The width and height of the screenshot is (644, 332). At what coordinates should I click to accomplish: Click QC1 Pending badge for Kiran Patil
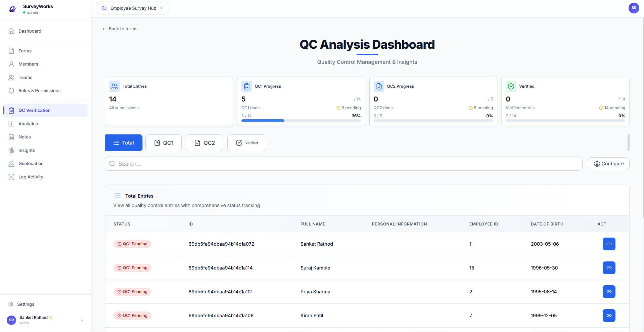[132, 316]
